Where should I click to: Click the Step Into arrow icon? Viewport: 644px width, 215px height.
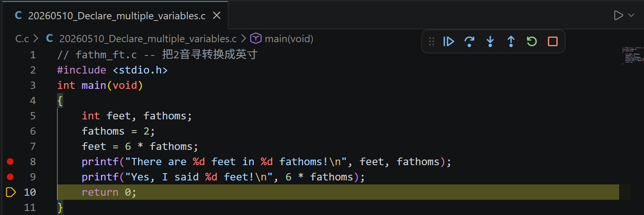click(x=490, y=41)
